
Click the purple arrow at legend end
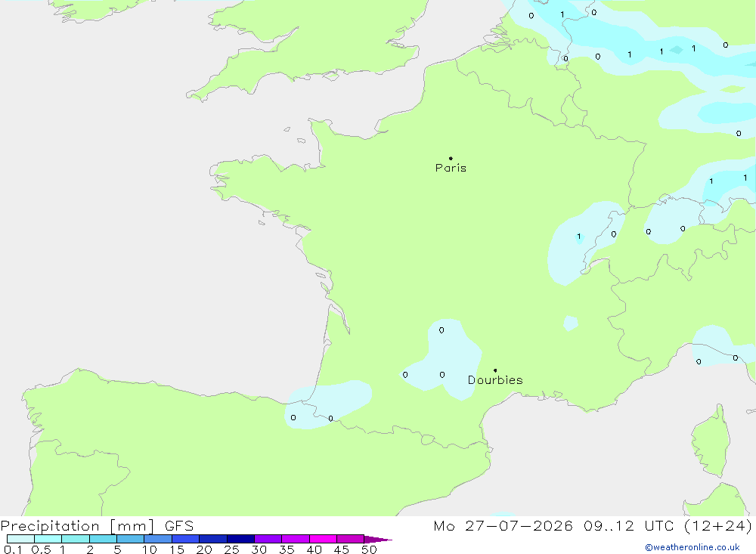coord(378,539)
